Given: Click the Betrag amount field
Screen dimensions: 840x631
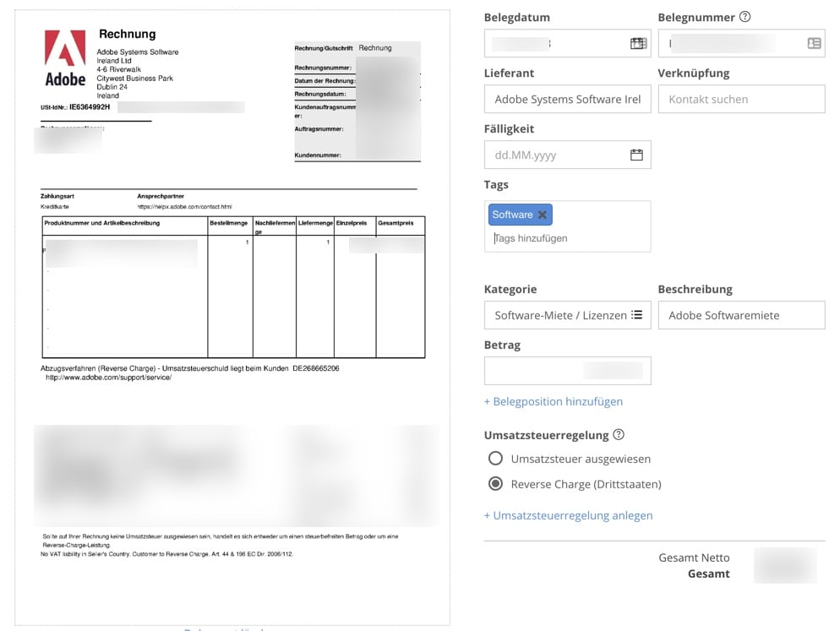Looking at the screenshot, I should [x=567, y=371].
